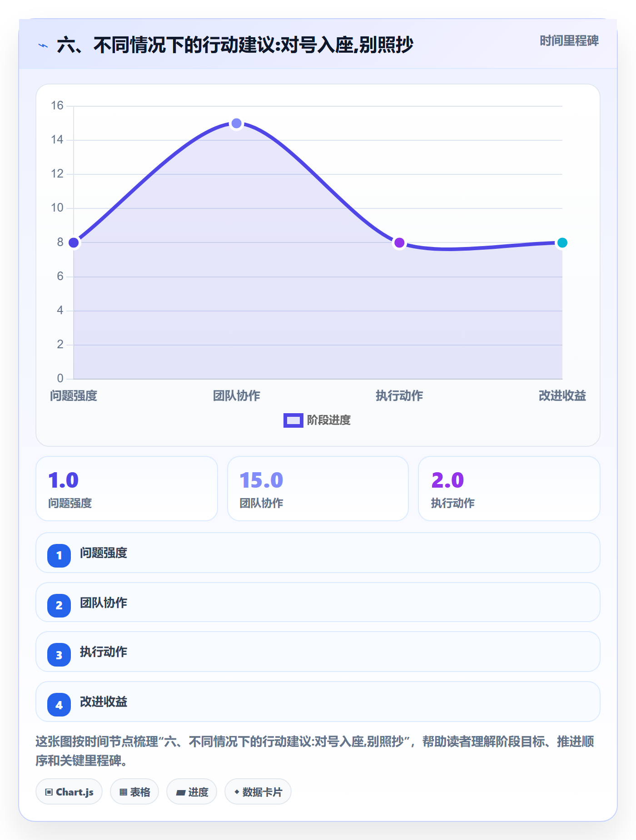Select the 进度 tag
The image size is (636, 840).
point(192,791)
